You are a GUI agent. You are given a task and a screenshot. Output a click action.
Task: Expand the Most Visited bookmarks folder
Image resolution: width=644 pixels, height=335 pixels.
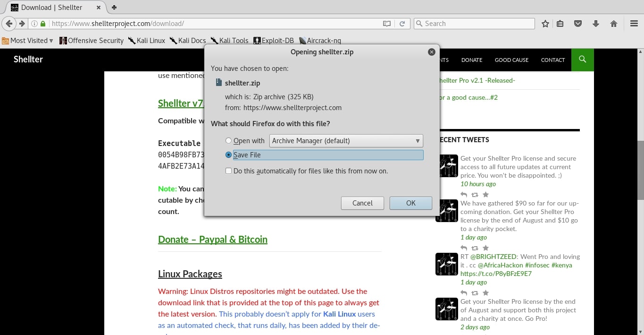[27, 41]
